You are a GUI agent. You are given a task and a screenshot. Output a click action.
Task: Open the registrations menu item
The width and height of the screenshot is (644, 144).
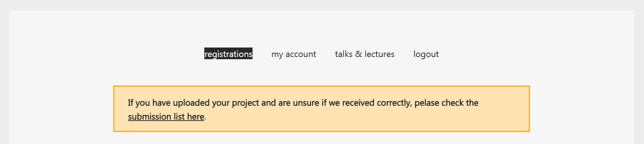(x=228, y=53)
